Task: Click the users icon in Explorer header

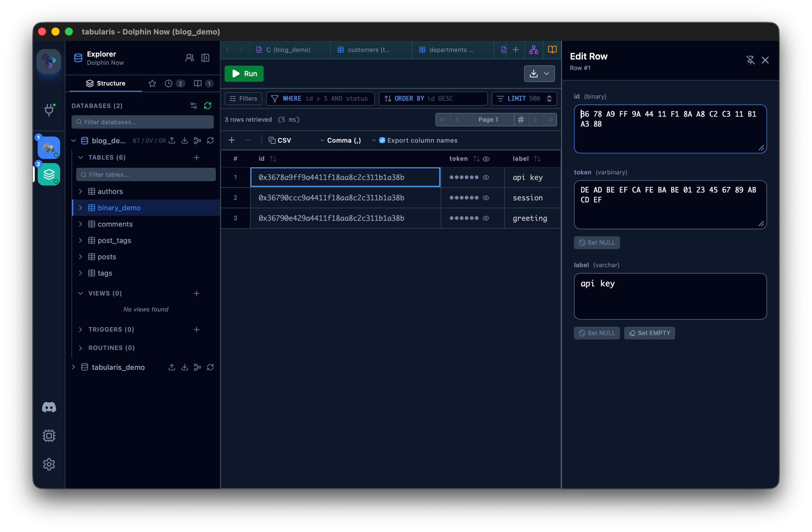Action: [x=189, y=58]
